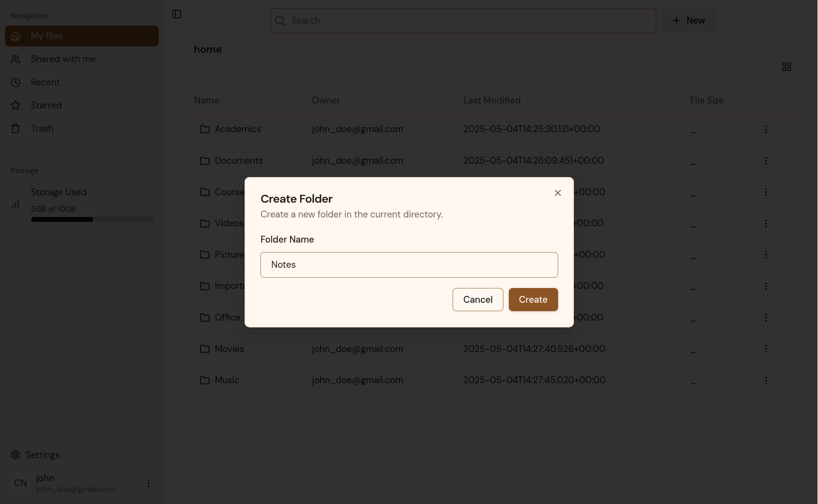Viewport: 818px width, 504px height.
Task: Open options for Office row
Action: tap(766, 318)
